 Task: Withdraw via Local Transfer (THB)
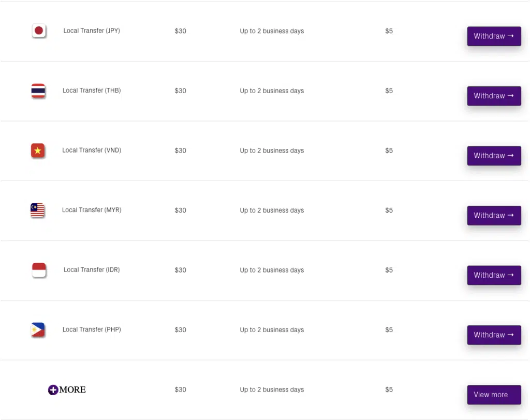[494, 96]
